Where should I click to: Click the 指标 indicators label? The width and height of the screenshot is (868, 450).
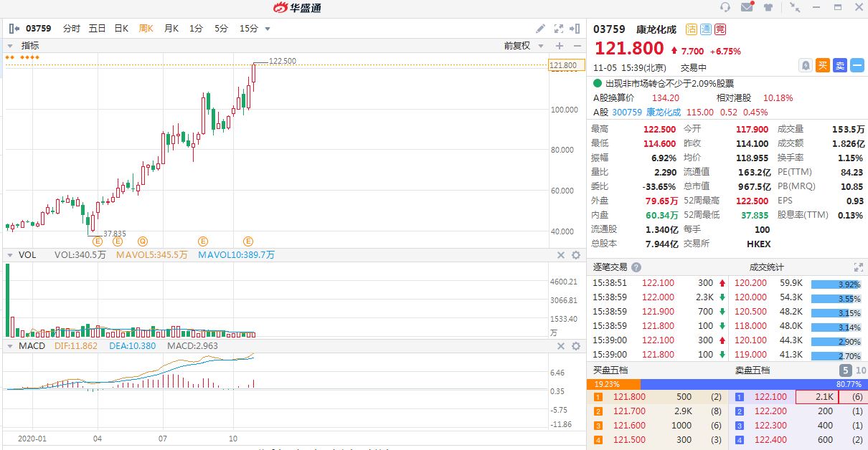click(30, 45)
